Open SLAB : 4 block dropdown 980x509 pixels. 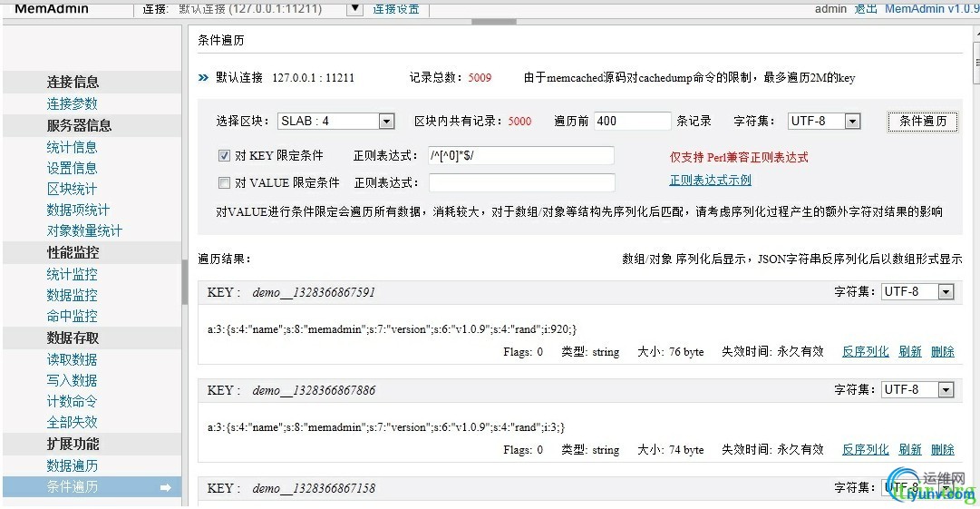335,121
